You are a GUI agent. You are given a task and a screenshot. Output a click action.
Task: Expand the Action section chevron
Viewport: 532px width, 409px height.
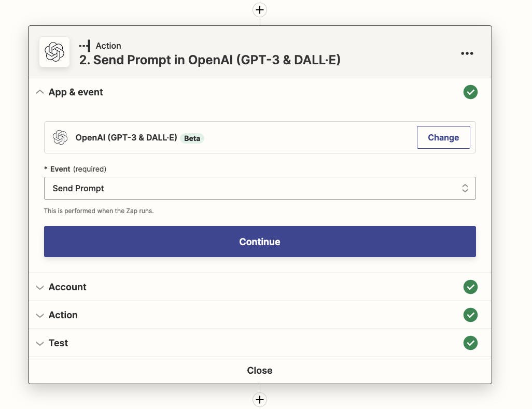pyautogui.click(x=40, y=315)
